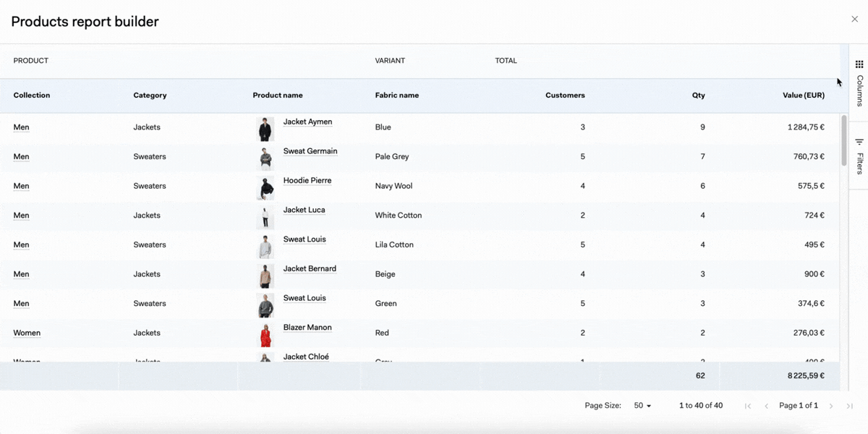Sort by Product name column header
This screenshot has height=434, width=868.
pyautogui.click(x=278, y=95)
